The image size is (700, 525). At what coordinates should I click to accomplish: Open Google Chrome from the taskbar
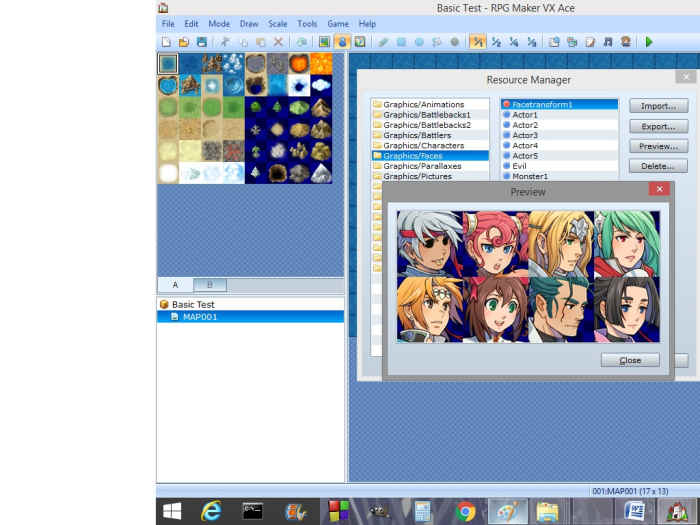click(x=465, y=511)
